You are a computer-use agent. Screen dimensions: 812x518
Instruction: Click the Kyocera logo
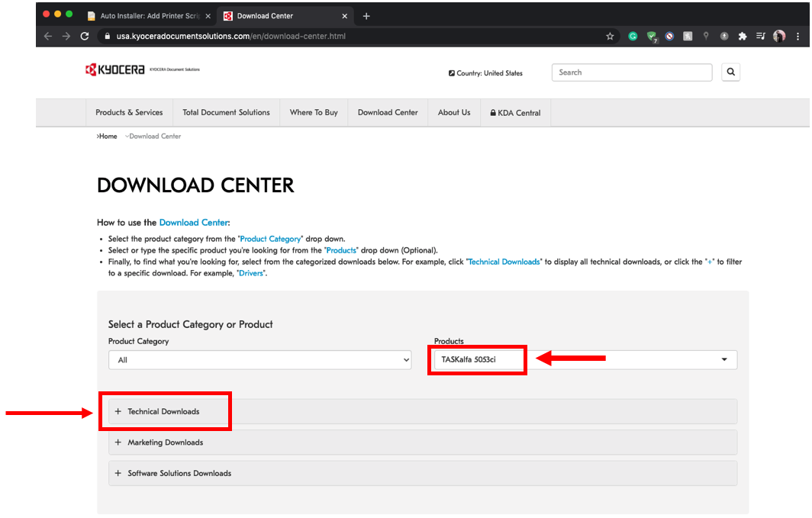(115, 69)
